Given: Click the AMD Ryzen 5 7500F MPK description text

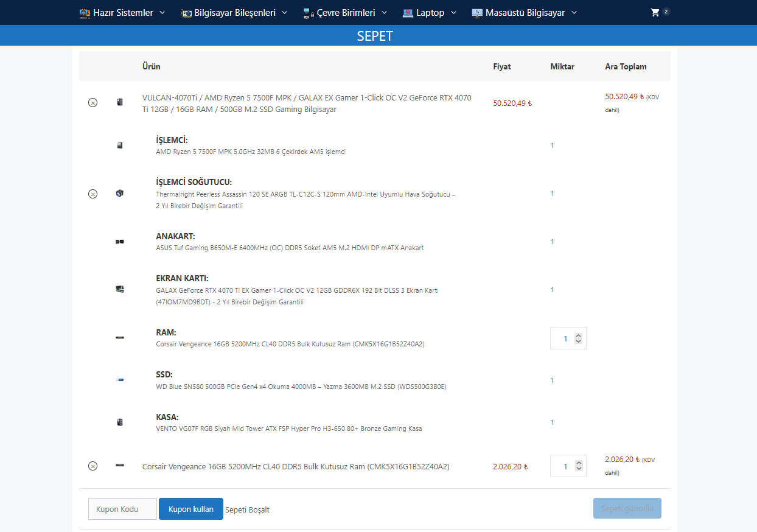Looking at the screenshot, I should coord(251,152).
